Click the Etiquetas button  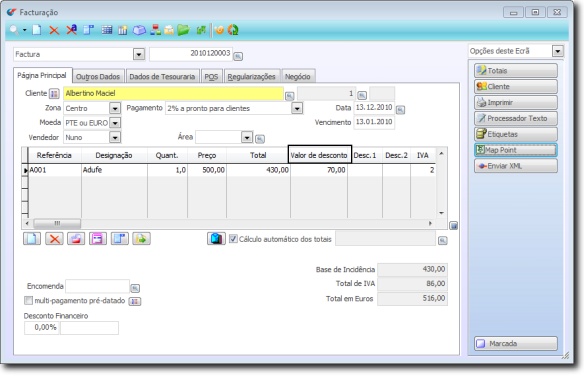pos(516,134)
